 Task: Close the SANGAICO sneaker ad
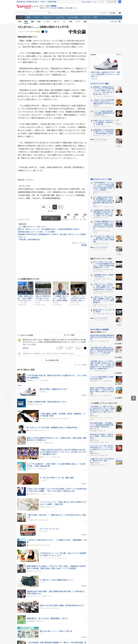coord(121,55)
